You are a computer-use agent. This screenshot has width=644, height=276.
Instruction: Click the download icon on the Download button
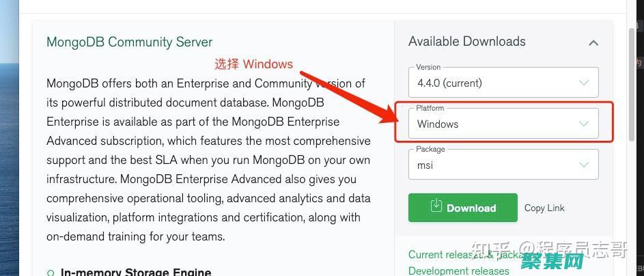[436, 206]
